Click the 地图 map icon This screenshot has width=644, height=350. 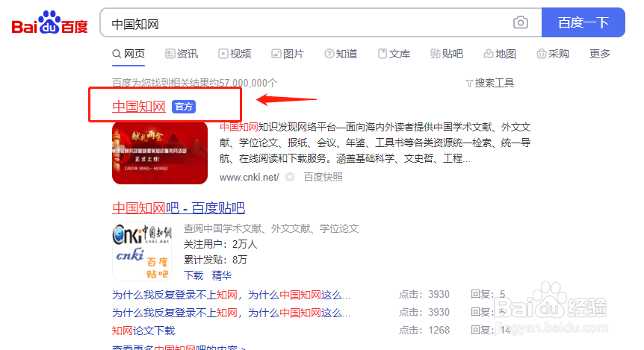click(x=489, y=54)
